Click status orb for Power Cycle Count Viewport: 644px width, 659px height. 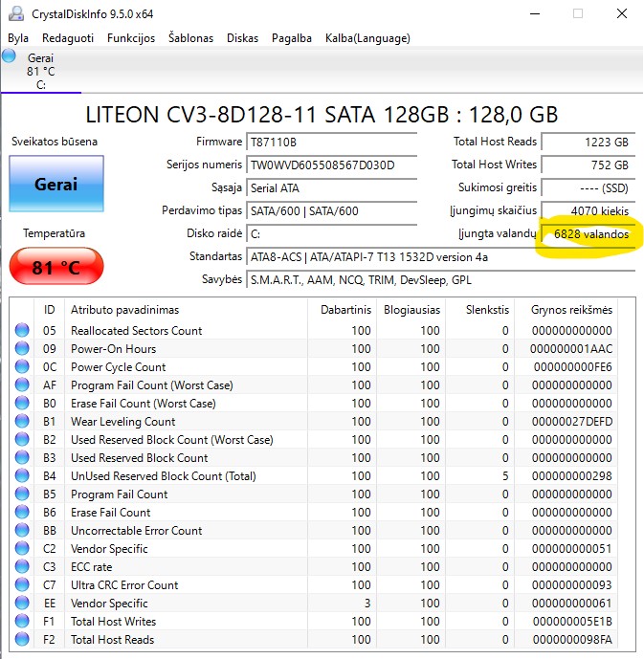click(22, 366)
